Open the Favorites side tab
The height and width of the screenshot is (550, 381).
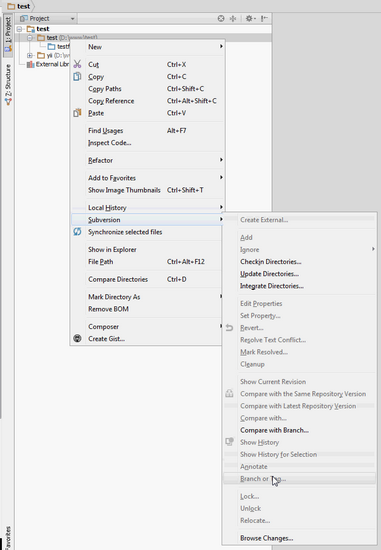(8, 537)
